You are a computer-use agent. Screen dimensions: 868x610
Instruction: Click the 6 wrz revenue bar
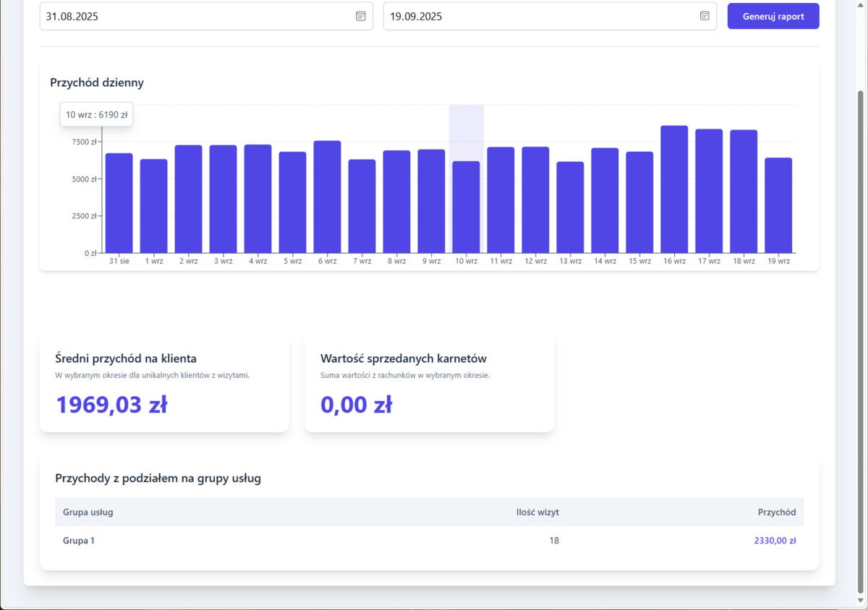[x=327, y=197]
